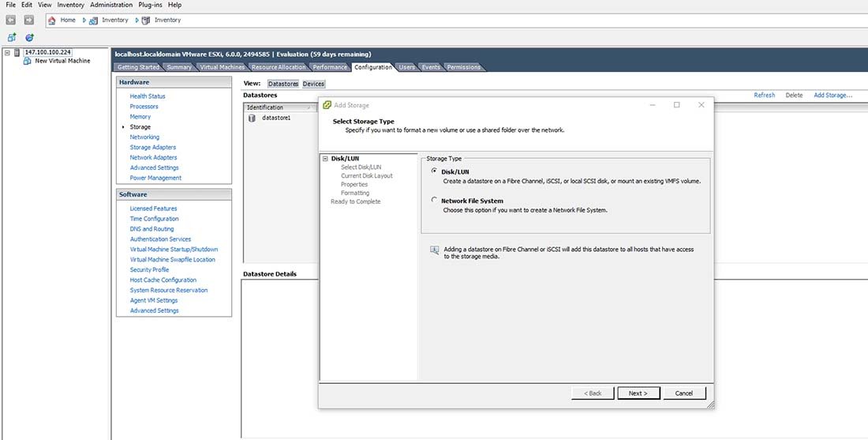Open the Plug-ins menu
This screenshot has height=440, width=868.
151,5
